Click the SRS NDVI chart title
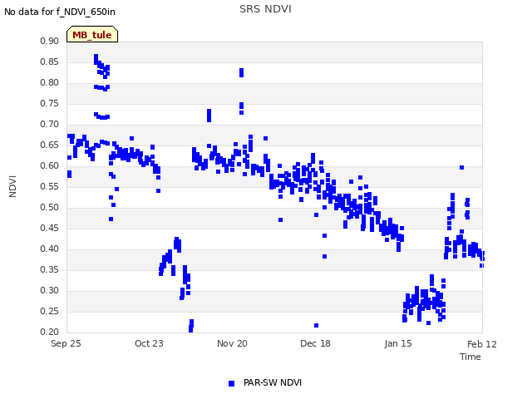Viewport: 532px width, 399px height. pos(265,9)
